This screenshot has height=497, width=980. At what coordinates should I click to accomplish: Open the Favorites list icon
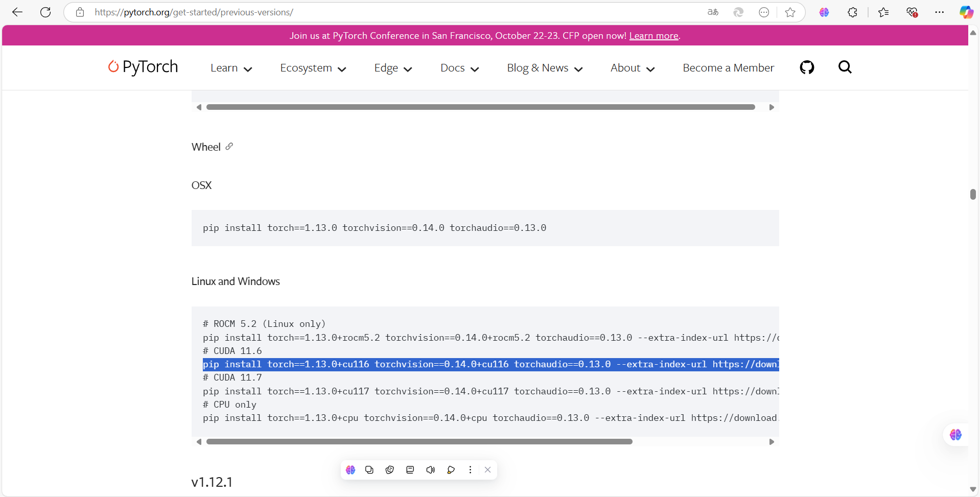pos(883,12)
